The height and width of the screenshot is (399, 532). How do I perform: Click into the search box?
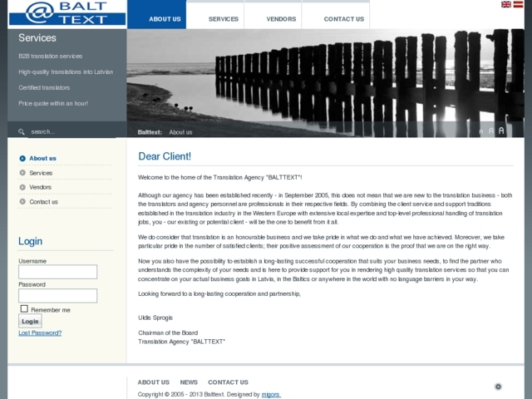coord(71,131)
